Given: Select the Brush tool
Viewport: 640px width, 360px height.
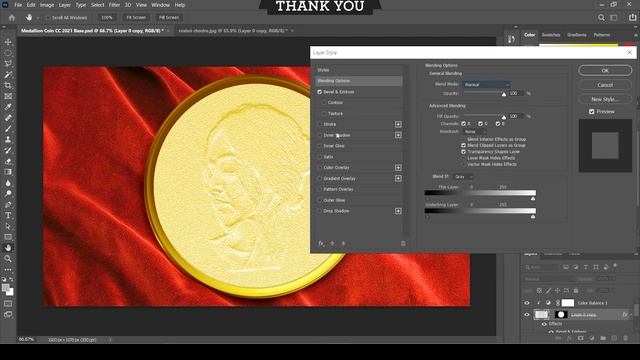Looking at the screenshot, I should tap(8, 129).
